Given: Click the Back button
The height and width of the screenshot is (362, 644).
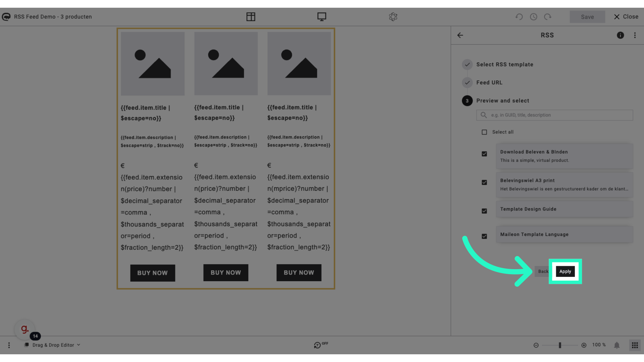Looking at the screenshot, I should click(543, 271).
